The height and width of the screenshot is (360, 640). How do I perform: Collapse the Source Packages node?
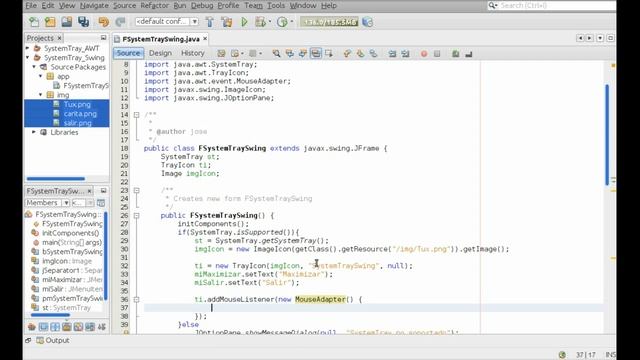coord(34,67)
